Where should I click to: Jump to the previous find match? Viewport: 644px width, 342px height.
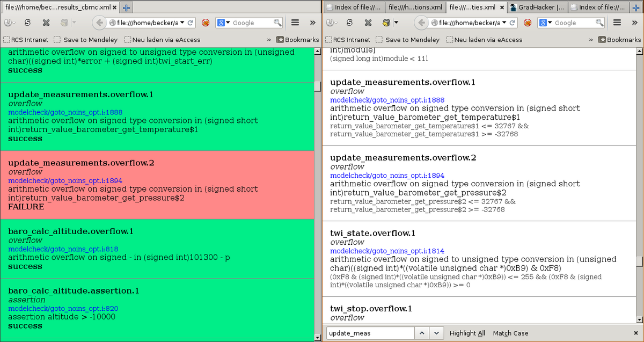click(422, 333)
